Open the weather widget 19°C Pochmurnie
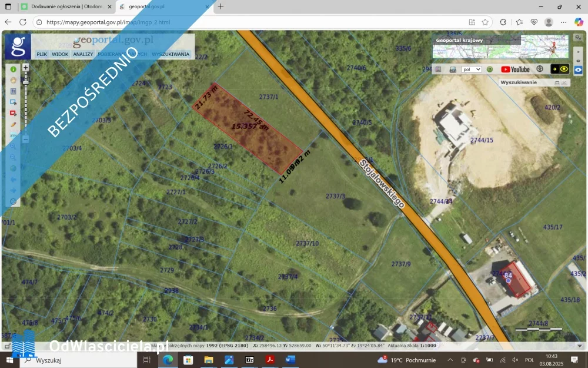Viewport: 588px width, 368px height. click(x=406, y=360)
